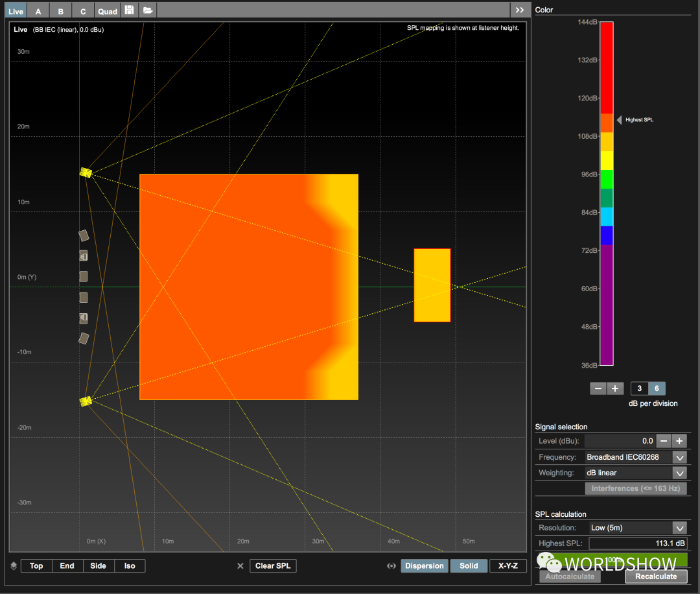This screenshot has width=700, height=594.
Task: Click the save floppy disk icon
Action: tap(130, 10)
